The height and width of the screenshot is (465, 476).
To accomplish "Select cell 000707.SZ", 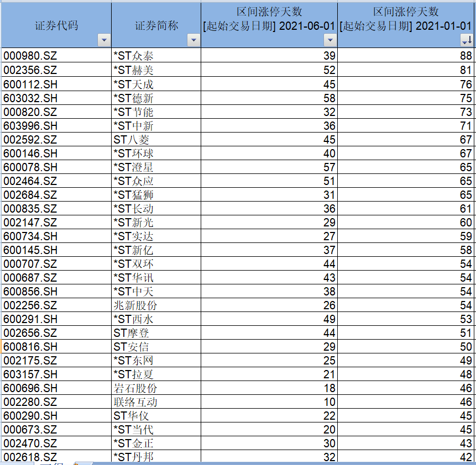I will pos(56,263).
